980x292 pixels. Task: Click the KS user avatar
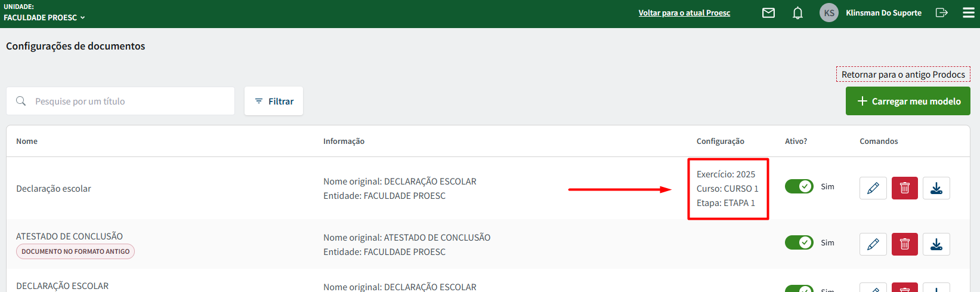coord(828,13)
